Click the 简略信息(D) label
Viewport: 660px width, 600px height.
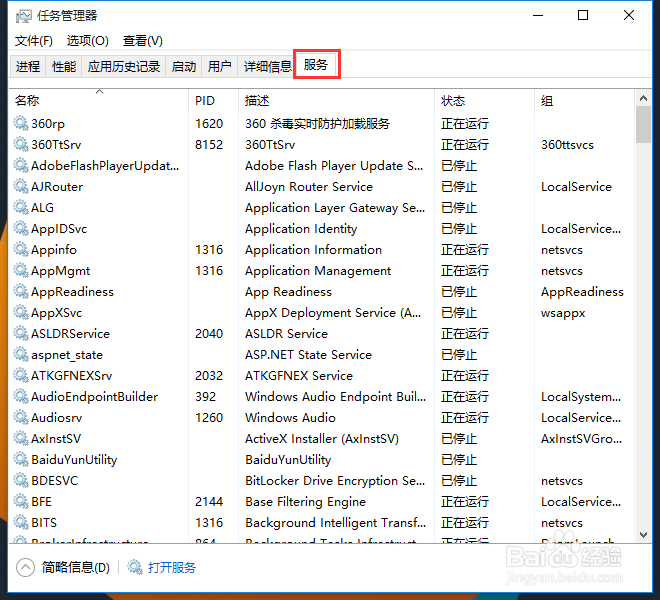pyautogui.click(x=76, y=568)
